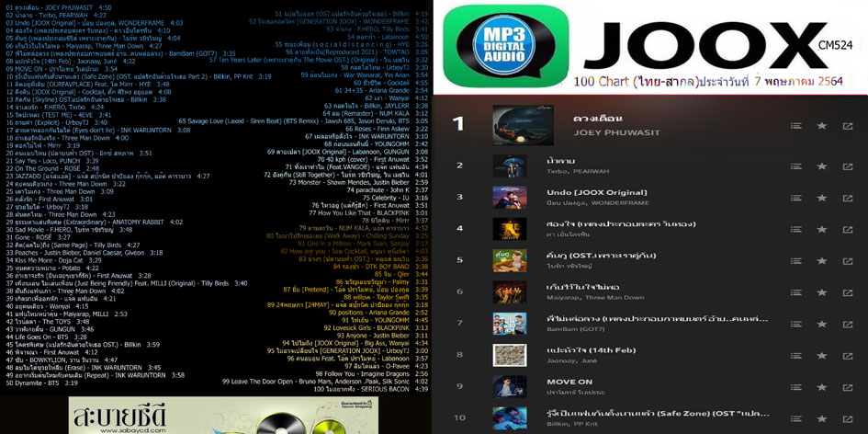
Task: Click Undo [JOOX Original] cover thumbnail
Action: point(510,198)
